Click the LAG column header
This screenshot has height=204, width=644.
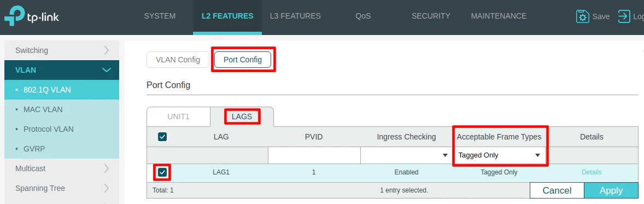pos(221,137)
